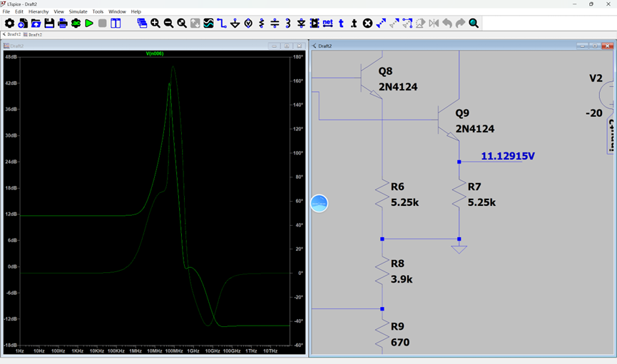
Task: Open the Tools menu
Action: (x=98, y=12)
